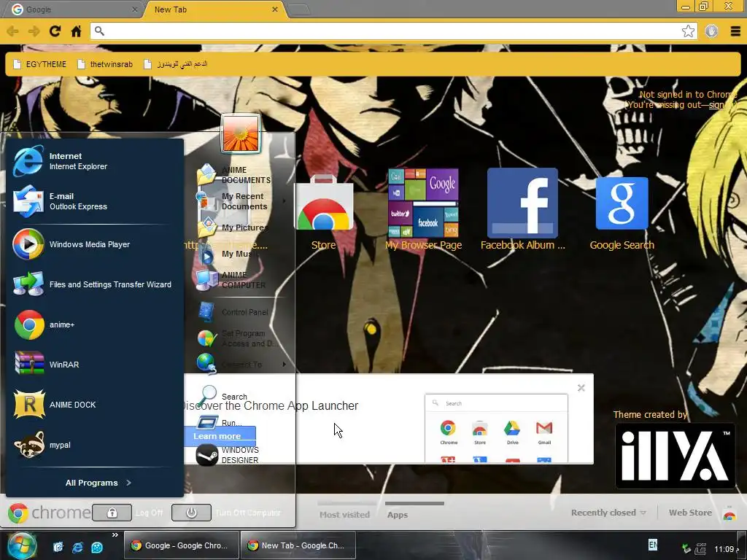This screenshot has height=560, width=747.
Task: Launch ANIME DOCK program
Action: pos(94,405)
